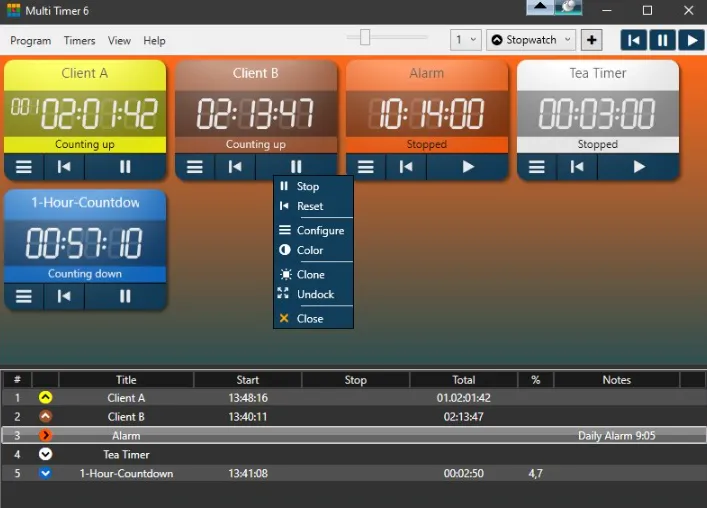This screenshot has width=707, height=508.
Task: Pause all timers from the toolbar
Action: point(662,40)
